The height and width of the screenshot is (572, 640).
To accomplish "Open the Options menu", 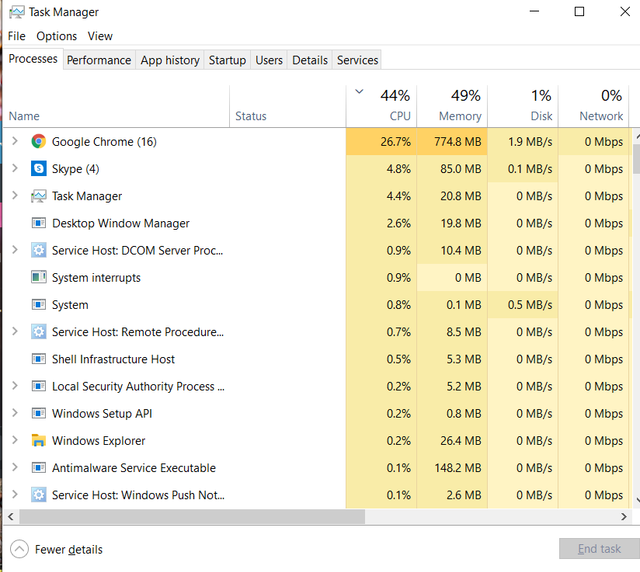I will click(x=57, y=36).
